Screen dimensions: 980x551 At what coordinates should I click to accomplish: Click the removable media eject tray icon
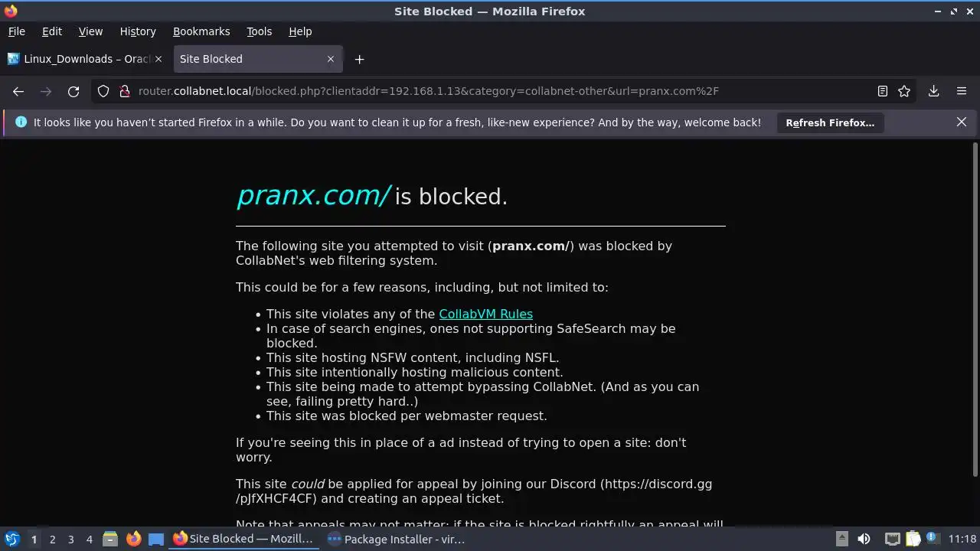(841, 539)
